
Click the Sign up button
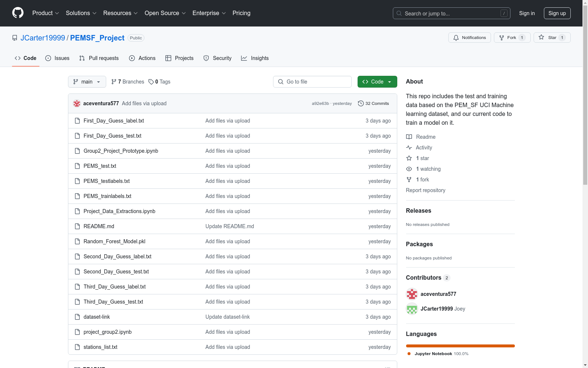[557, 13]
